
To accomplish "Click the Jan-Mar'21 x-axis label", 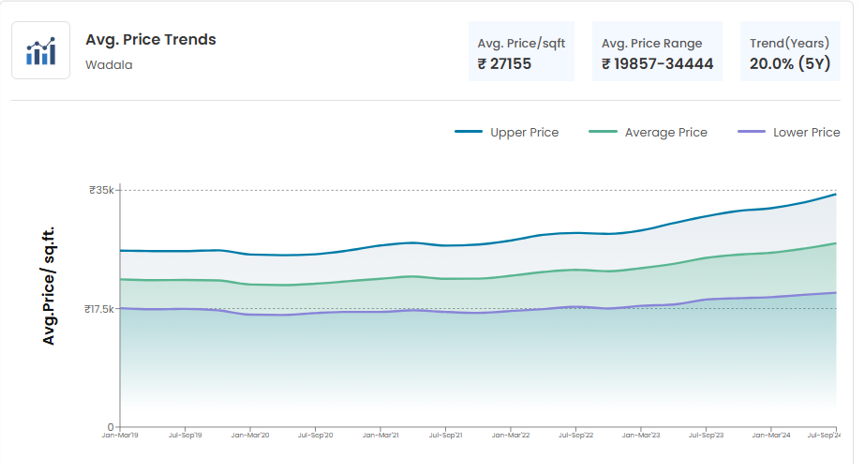I will point(381,435).
